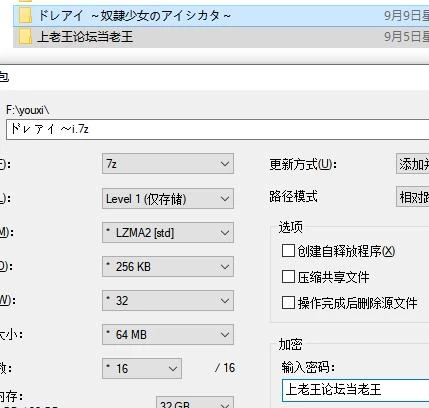Click the 9月5日 date of 上老王论坛当老王 folder
Screen dimensions: 429x408
coord(406,36)
